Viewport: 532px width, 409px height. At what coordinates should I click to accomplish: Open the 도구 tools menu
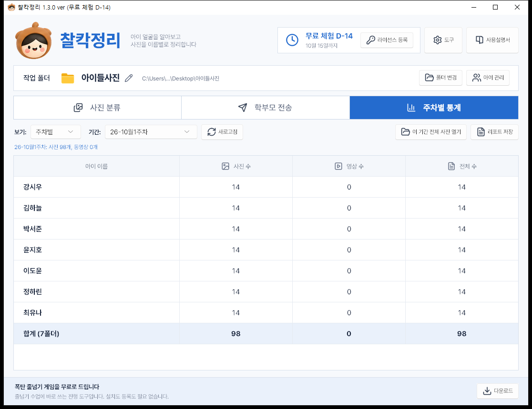(x=443, y=40)
